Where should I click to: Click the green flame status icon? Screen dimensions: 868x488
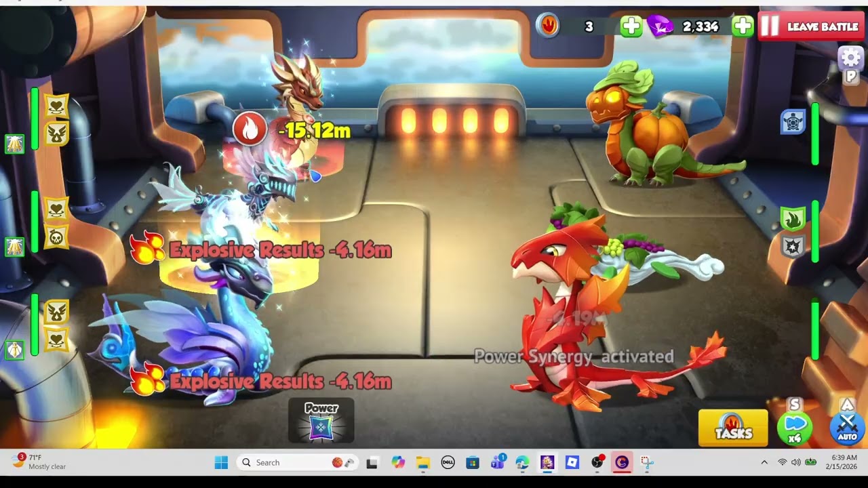pyautogui.click(x=793, y=219)
